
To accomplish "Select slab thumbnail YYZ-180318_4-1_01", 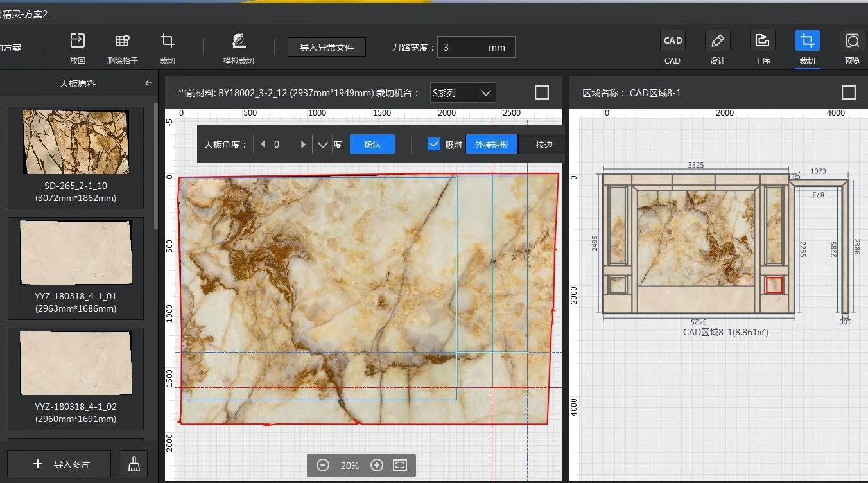I will click(76, 268).
